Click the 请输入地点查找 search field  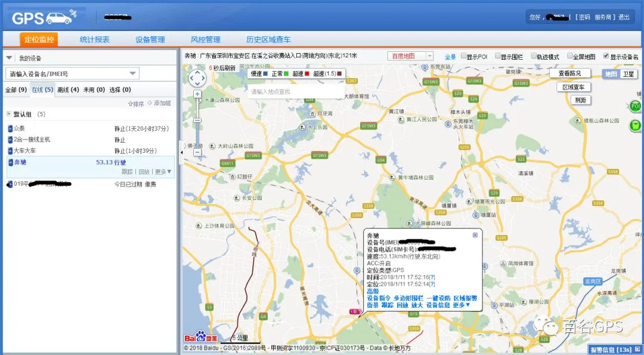[296, 91]
